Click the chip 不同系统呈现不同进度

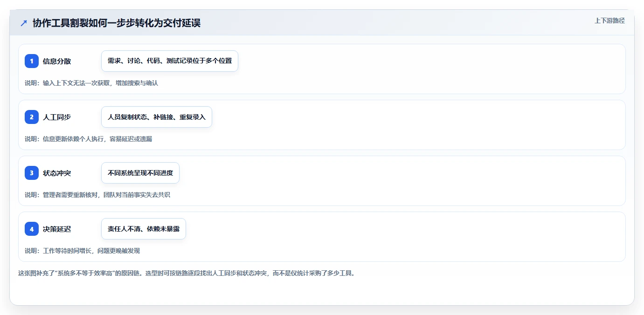(x=140, y=173)
